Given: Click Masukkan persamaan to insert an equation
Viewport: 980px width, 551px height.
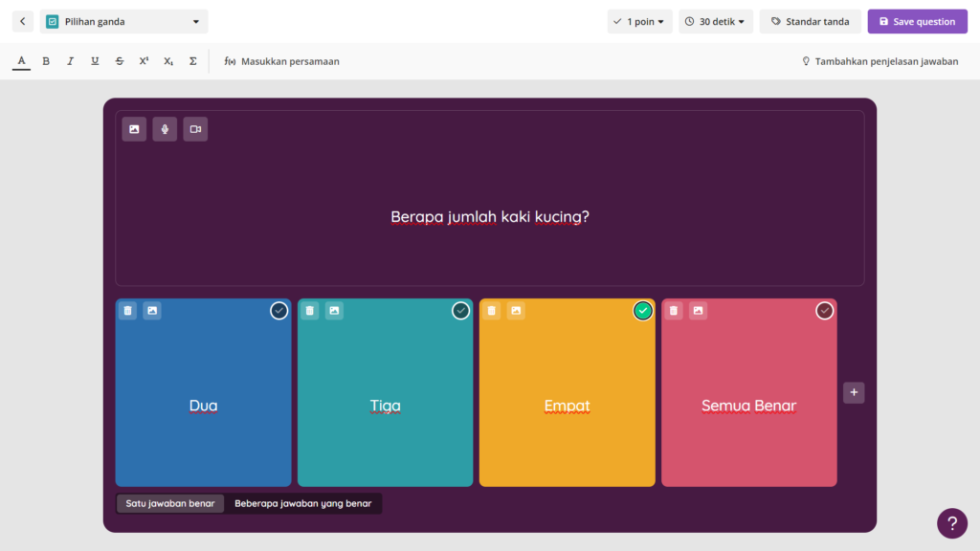Looking at the screenshot, I should (x=282, y=61).
